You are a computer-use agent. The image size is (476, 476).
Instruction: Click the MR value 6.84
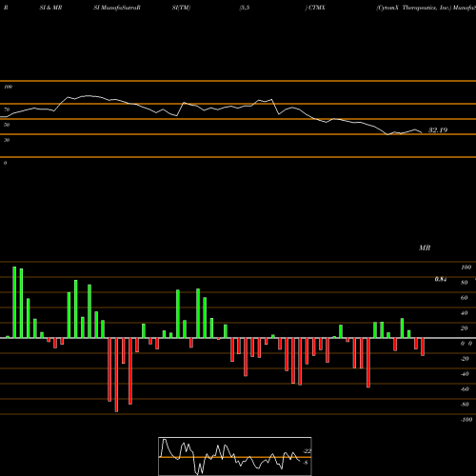coord(441,279)
